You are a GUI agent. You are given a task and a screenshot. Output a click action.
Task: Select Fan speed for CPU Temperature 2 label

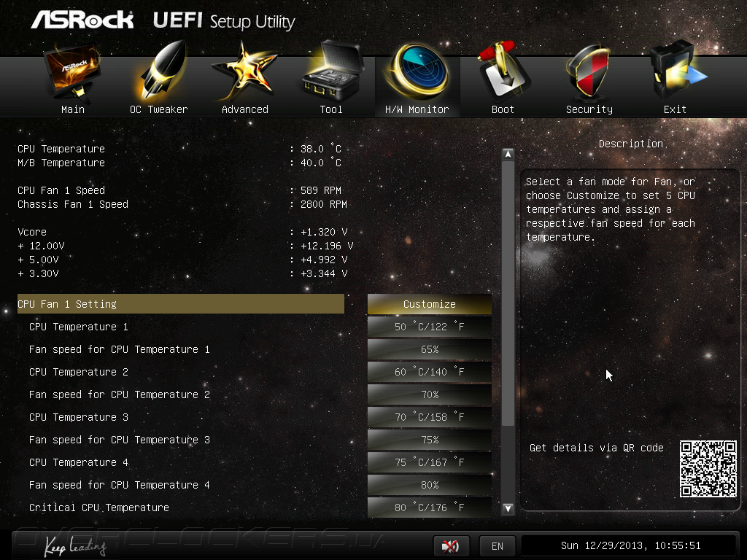tap(120, 394)
